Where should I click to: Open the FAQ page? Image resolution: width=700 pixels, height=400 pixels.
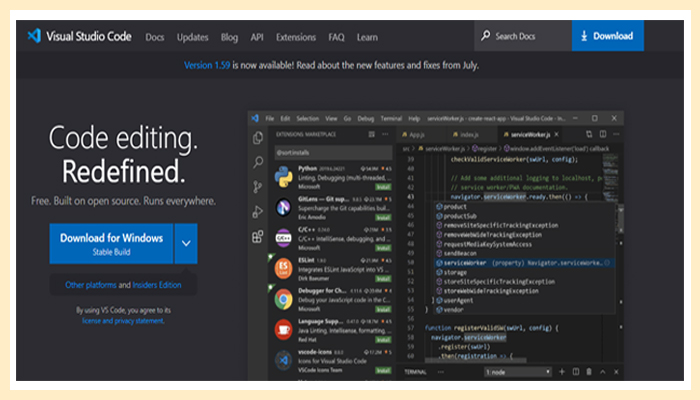(x=336, y=38)
